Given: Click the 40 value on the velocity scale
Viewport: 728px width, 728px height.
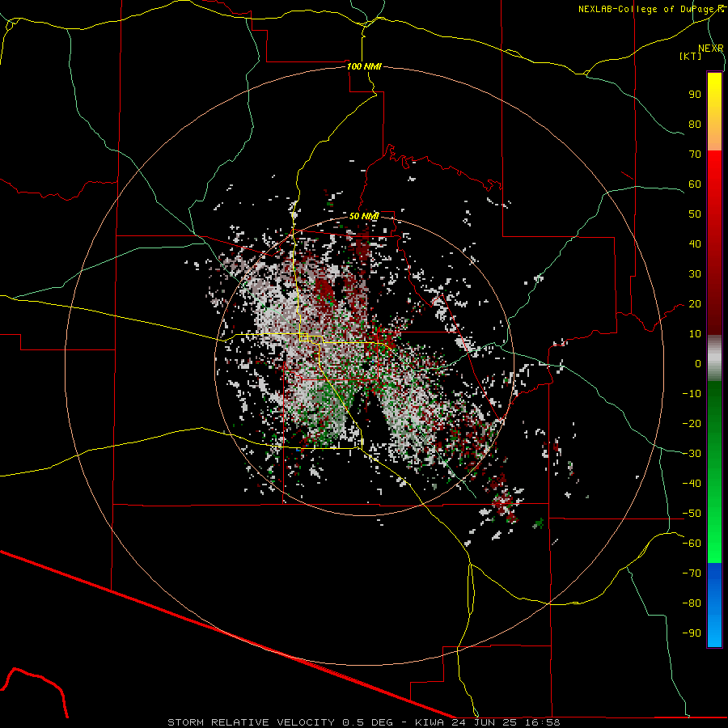Looking at the screenshot, I should 695,243.
